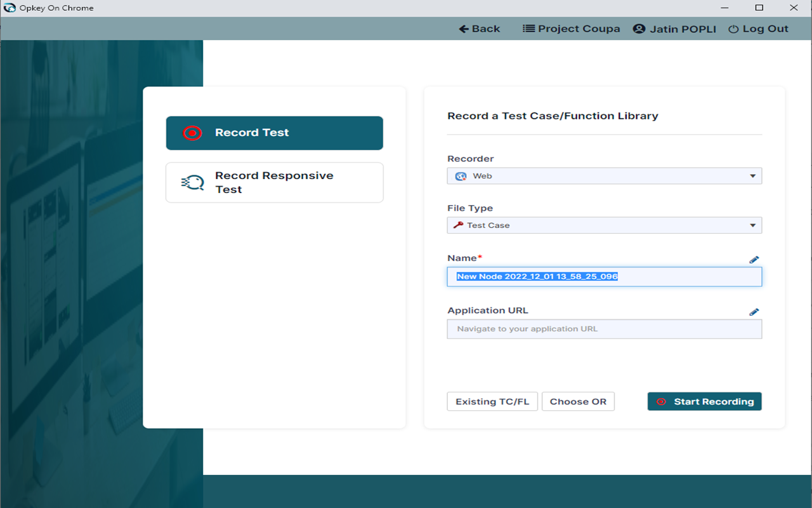Go back using the Back arrow button
This screenshot has height=508, width=812.
(480, 29)
